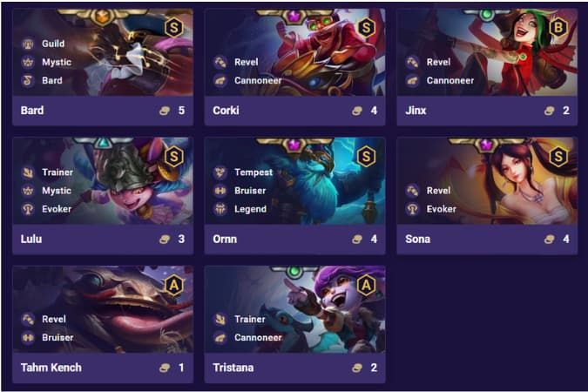
Task: Click the Legend trait icon on Ornn's card
Action: pos(220,209)
